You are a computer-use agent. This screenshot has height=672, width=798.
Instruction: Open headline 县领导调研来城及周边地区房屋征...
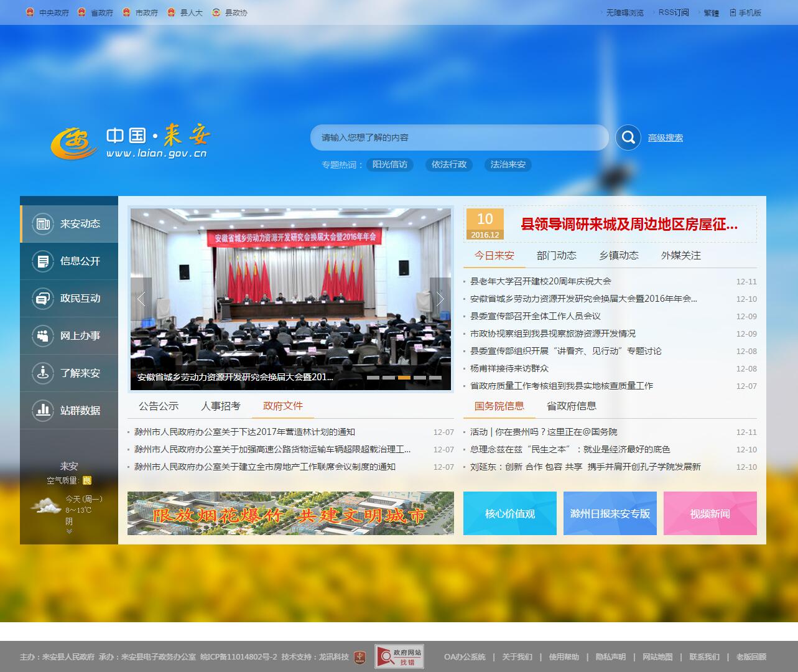(x=629, y=225)
